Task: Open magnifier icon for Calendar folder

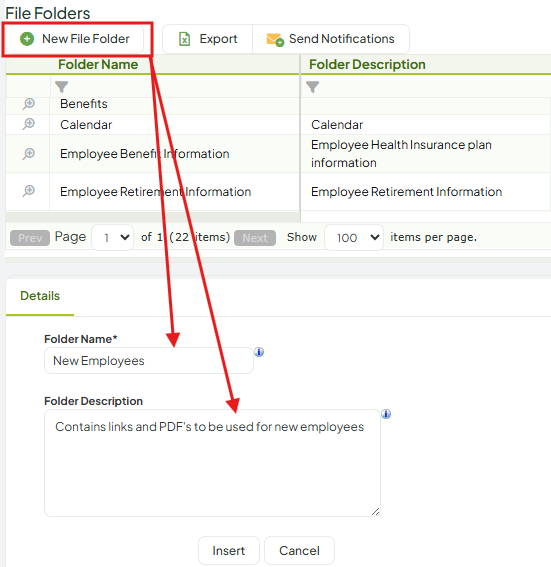Action: point(29,124)
